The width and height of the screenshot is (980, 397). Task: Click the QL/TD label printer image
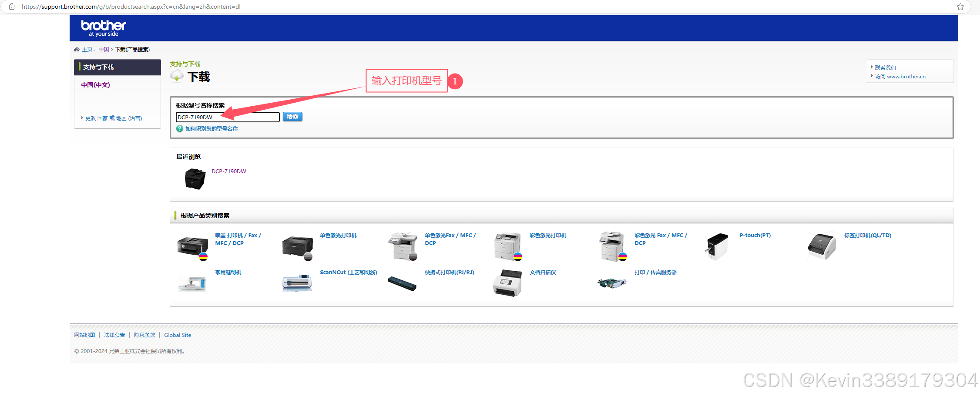tap(822, 246)
